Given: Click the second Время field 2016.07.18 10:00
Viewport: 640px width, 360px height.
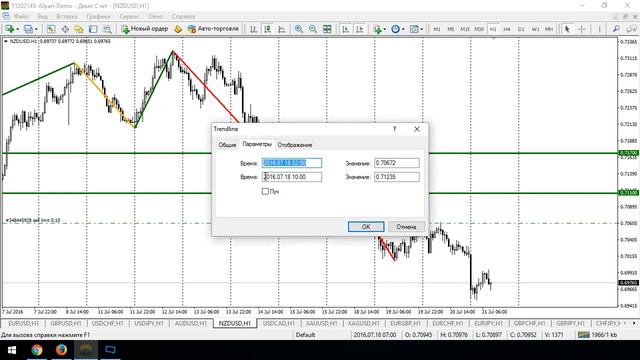Looking at the screenshot, I should coord(292,177).
